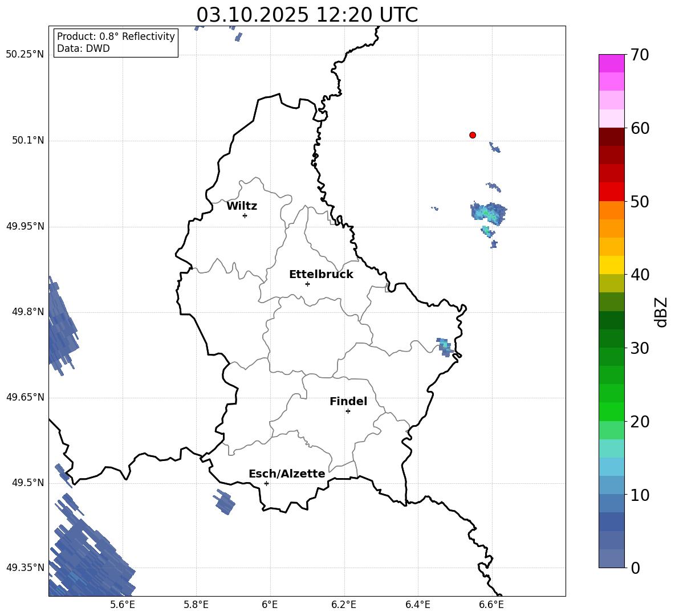Click the 49.5°N latitude label

click(x=28, y=483)
